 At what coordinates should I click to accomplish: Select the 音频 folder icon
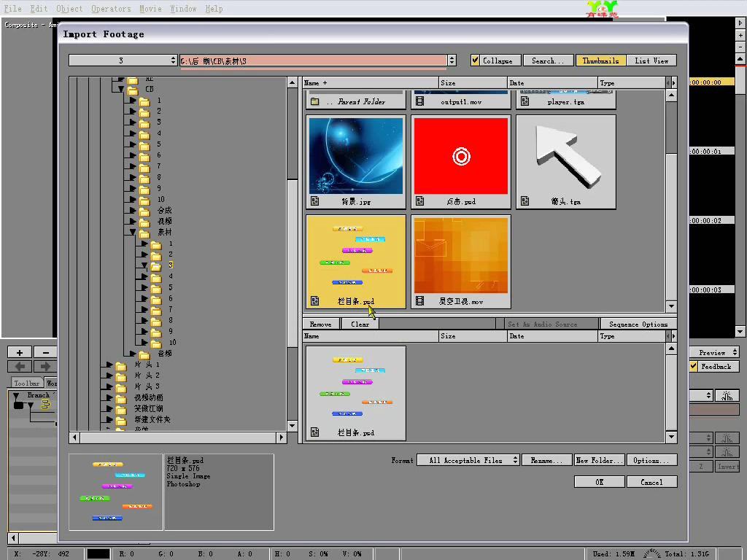coord(144,354)
